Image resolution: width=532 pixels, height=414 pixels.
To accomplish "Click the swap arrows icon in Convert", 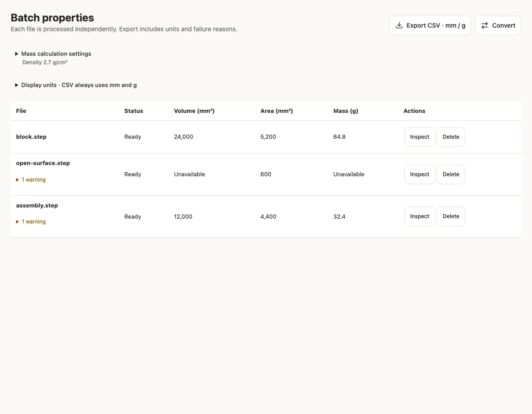I will [x=485, y=25].
